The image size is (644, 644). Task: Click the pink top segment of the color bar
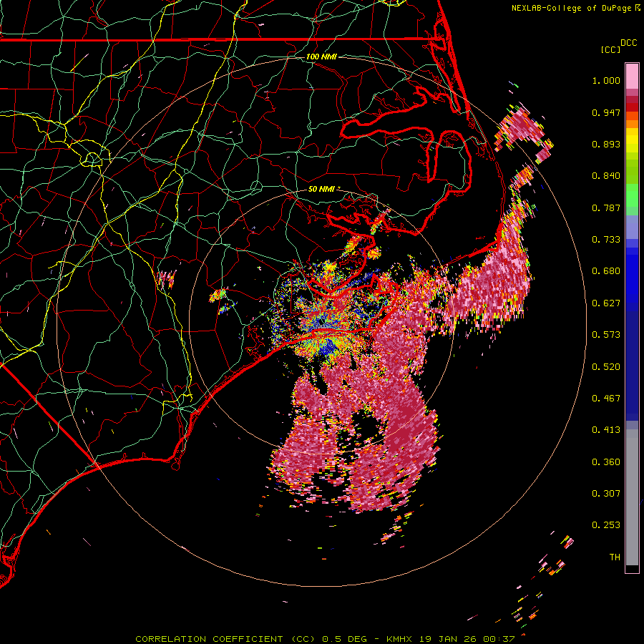click(632, 77)
